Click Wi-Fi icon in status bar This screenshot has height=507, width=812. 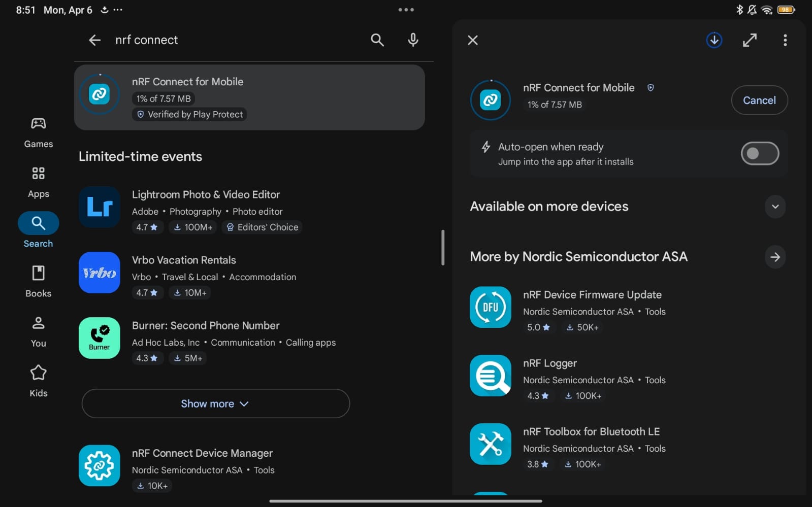pyautogui.click(x=767, y=10)
